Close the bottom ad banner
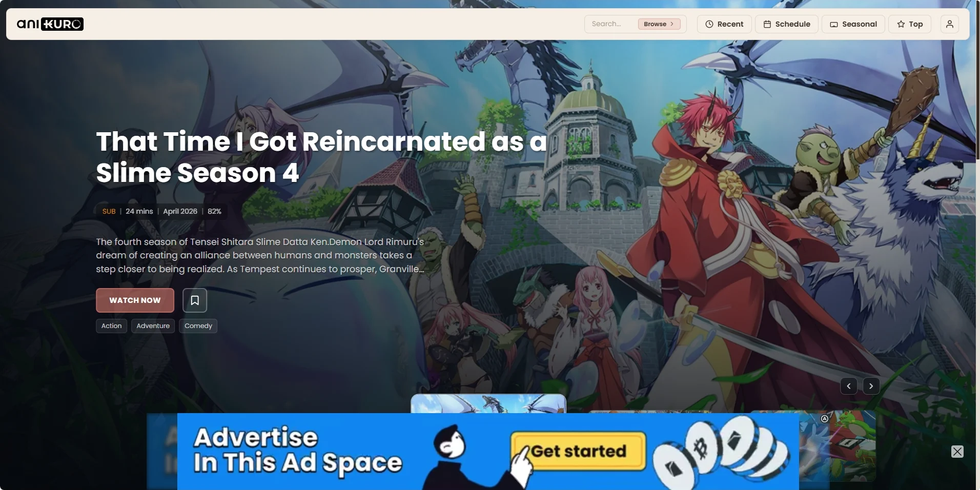 point(957,452)
